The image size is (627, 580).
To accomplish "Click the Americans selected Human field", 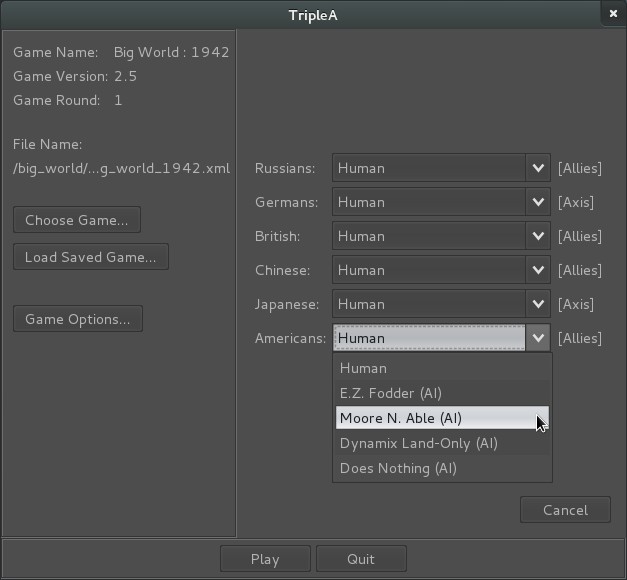I will (x=429, y=338).
